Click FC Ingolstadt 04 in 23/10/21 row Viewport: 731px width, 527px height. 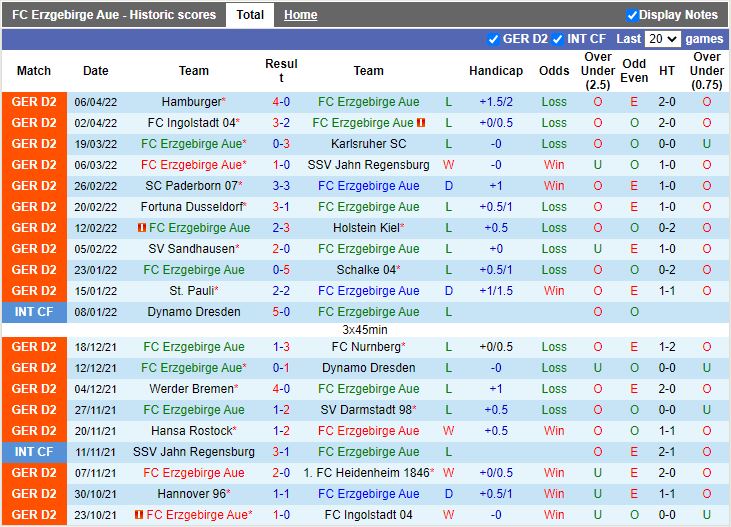(x=368, y=514)
